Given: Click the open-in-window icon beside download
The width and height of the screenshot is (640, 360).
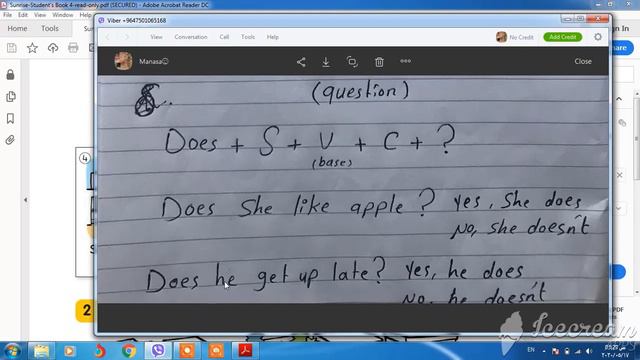Looking at the screenshot, I should click(352, 62).
